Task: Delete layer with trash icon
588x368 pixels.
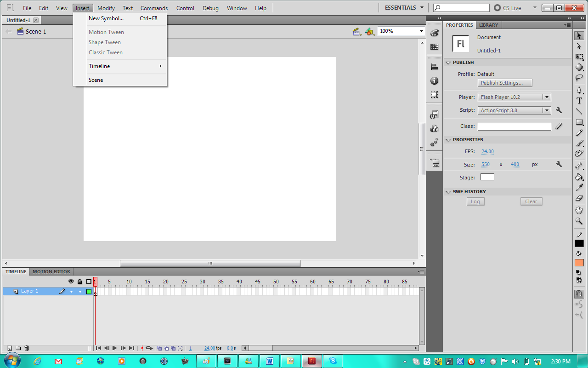Action: coord(27,348)
